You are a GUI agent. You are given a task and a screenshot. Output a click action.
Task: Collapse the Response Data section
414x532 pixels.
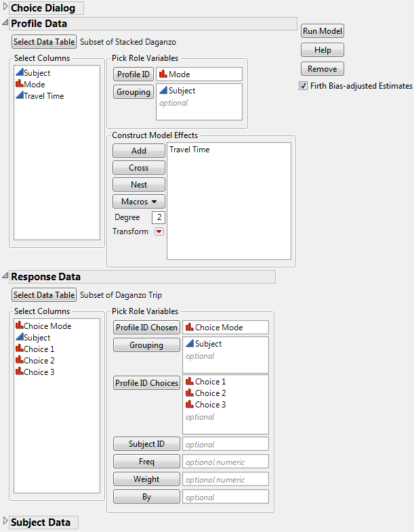pyautogui.click(x=5, y=276)
